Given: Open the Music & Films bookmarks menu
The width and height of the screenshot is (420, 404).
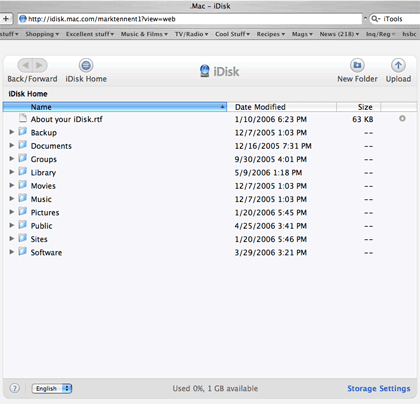Looking at the screenshot, I should [144, 34].
